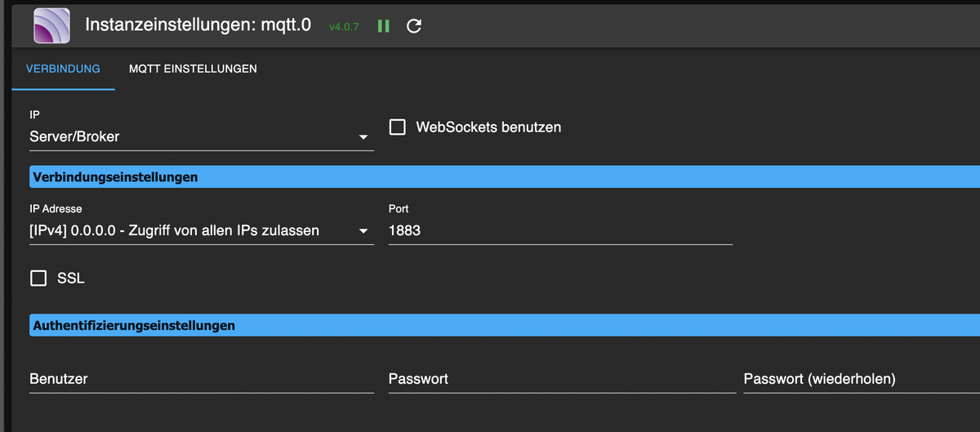Switch to the Verbindung tab
Screen dimensions: 980x432
[x=63, y=69]
